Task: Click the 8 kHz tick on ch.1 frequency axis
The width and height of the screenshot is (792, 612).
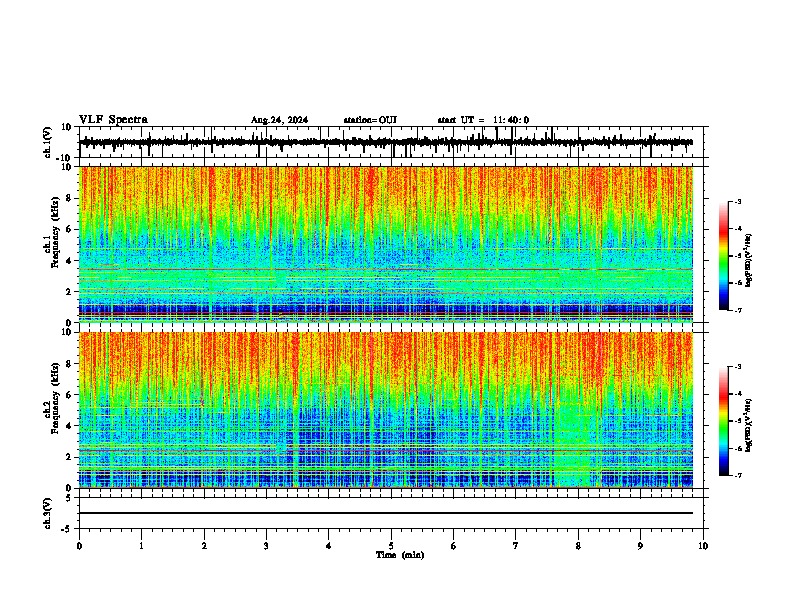Action: pyautogui.click(x=69, y=198)
